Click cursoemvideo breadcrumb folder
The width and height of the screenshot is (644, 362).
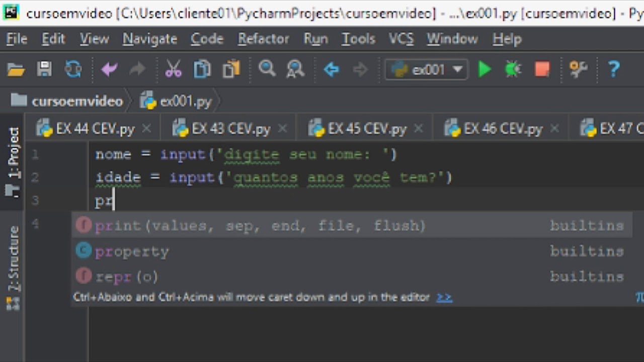(x=67, y=101)
